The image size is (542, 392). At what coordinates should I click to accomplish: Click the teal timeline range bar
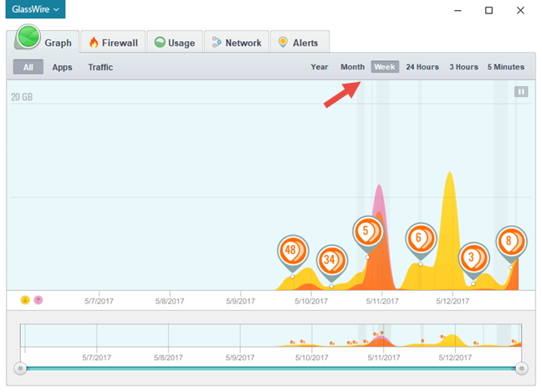(x=271, y=369)
